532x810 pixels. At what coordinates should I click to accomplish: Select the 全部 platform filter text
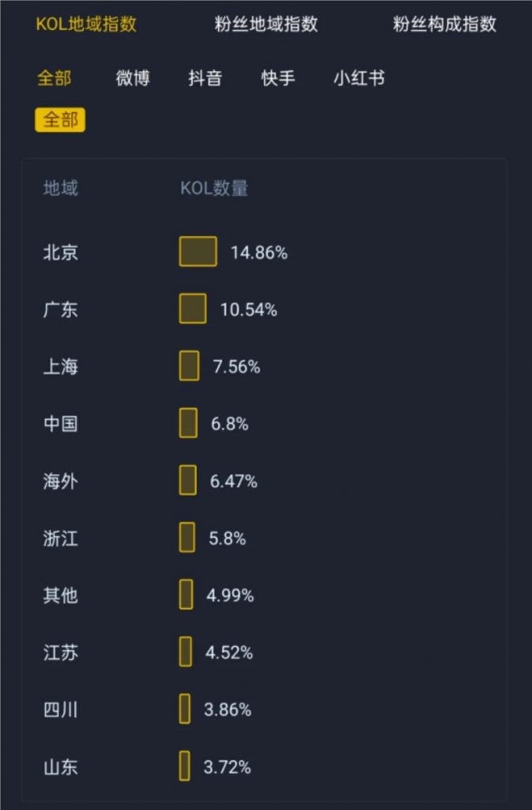[55, 78]
